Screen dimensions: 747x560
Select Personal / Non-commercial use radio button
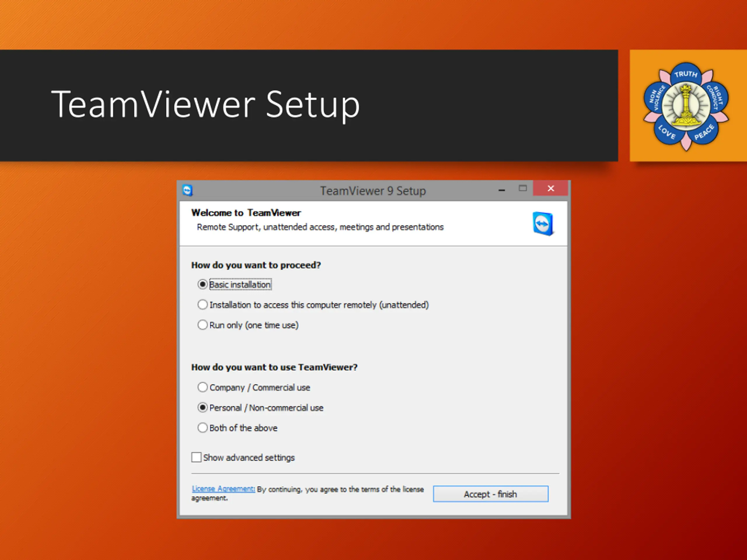tap(202, 408)
